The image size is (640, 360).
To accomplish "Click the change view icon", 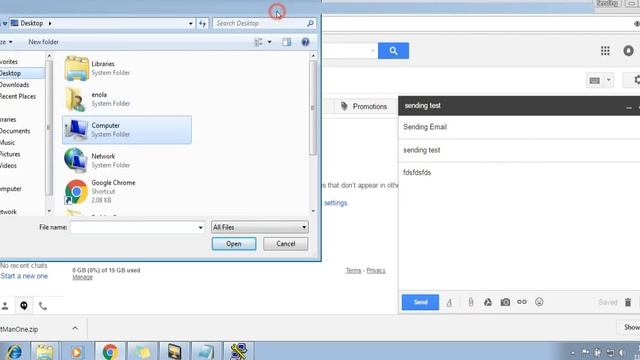I will coord(258,42).
